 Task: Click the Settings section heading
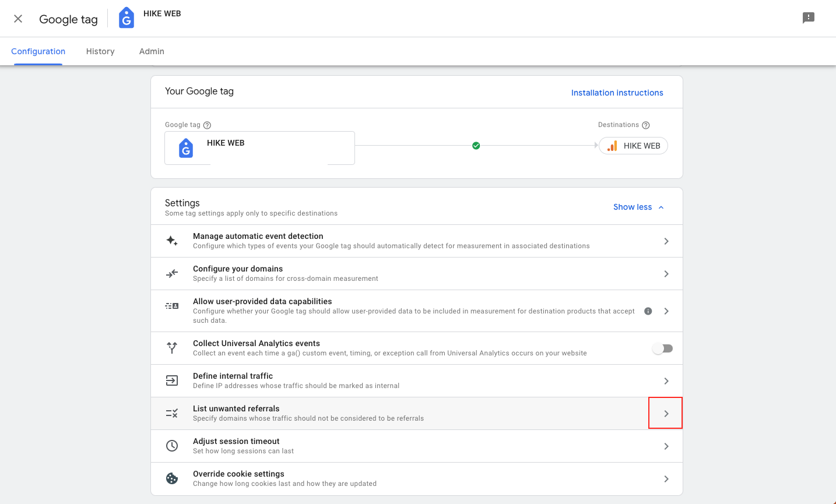(182, 203)
